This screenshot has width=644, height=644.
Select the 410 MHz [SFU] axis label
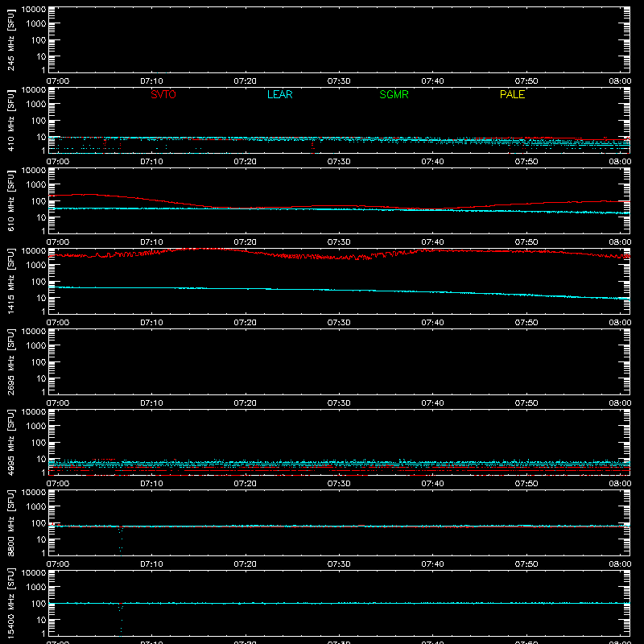click(10, 120)
